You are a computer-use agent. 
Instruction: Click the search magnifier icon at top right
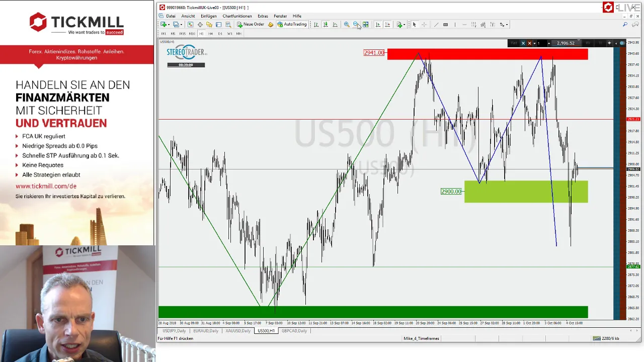(625, 24)
